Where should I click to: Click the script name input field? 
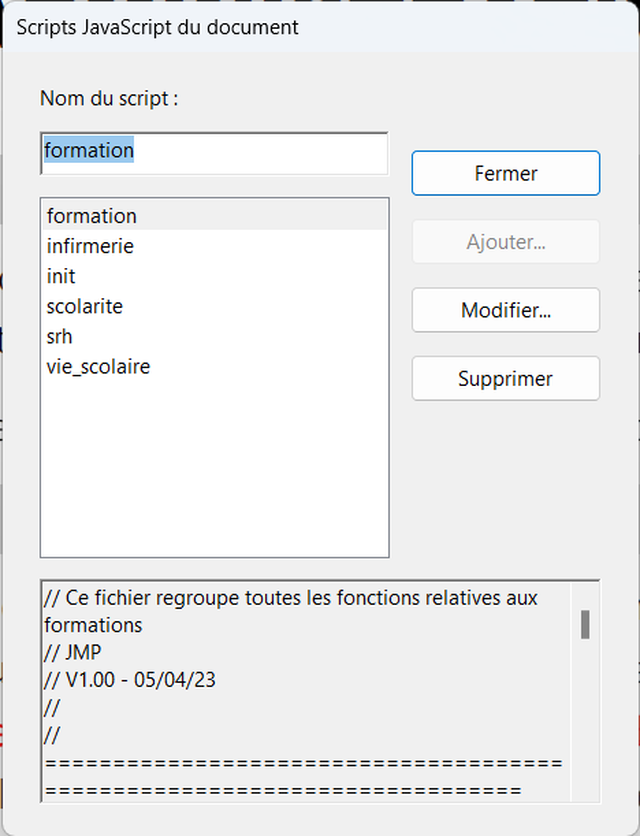point(213,152)
